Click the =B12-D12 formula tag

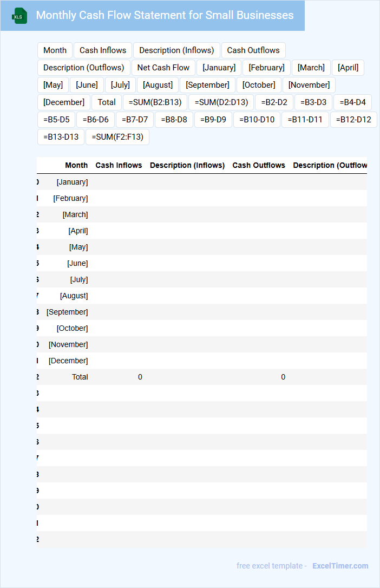point(353,119)
